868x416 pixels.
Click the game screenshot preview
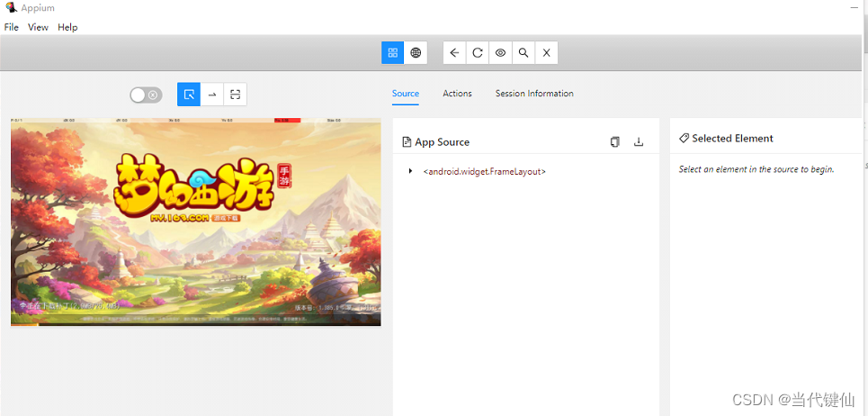point(196,222)
